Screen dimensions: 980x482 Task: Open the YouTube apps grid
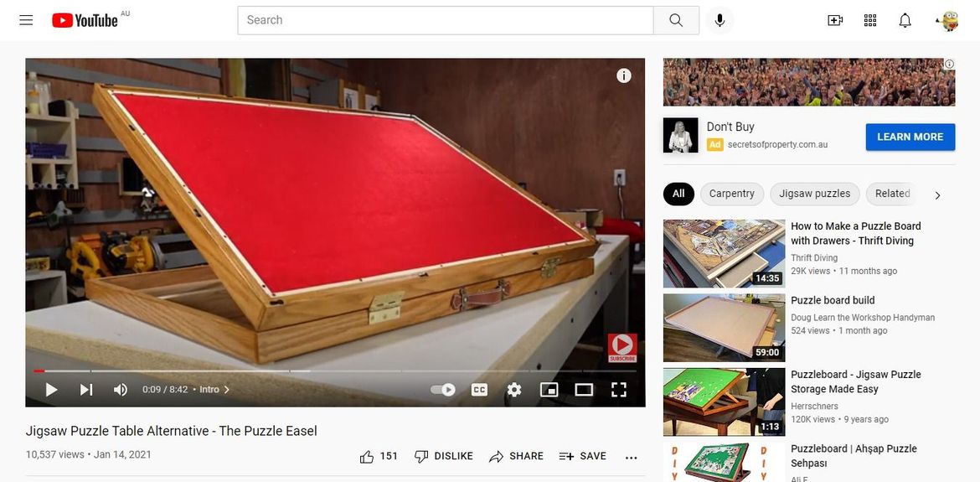tap(870, 20)
